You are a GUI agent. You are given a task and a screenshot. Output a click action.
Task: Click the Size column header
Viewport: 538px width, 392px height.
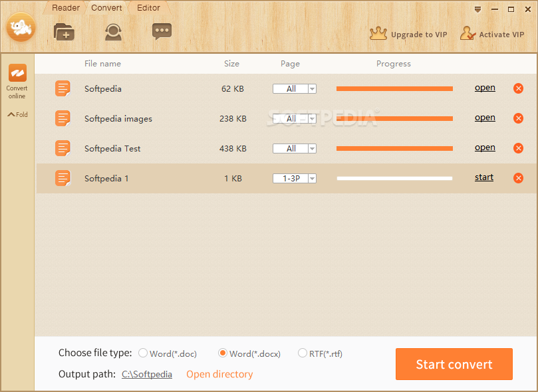231,64
